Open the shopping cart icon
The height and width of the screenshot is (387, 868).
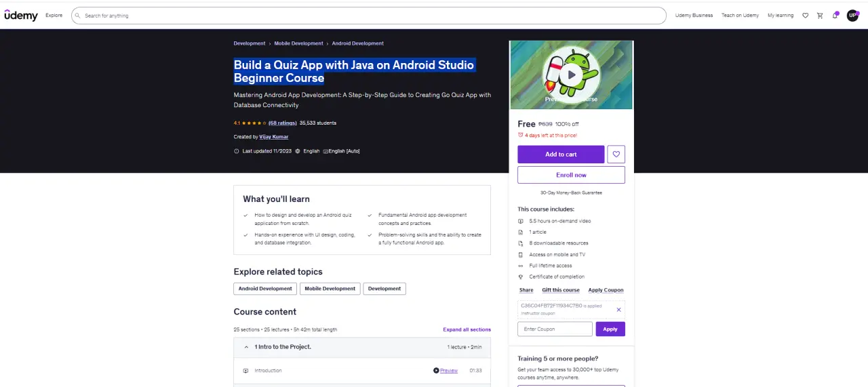pyautogui.click(x=820, y=16)
